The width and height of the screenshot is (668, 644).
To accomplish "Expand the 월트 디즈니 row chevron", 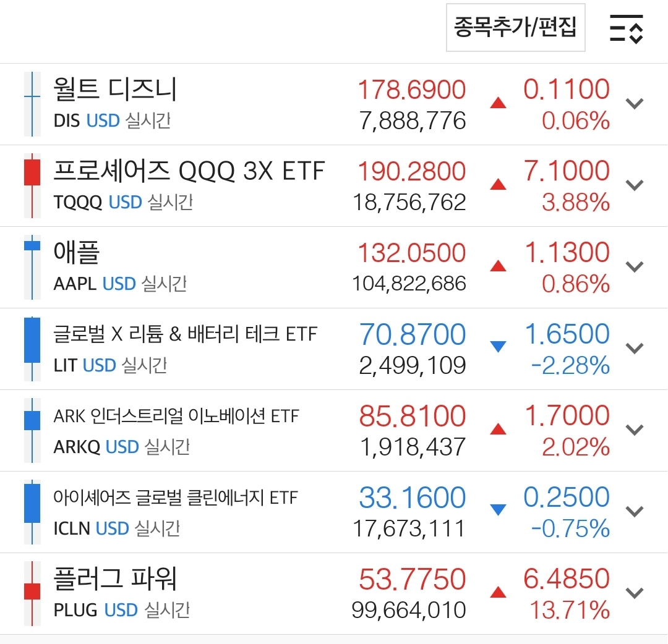I will 635,103.
